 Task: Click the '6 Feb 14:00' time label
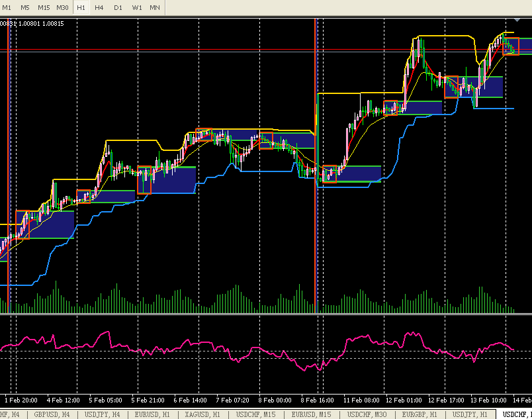pyautogui.click(x=191, y=400)
